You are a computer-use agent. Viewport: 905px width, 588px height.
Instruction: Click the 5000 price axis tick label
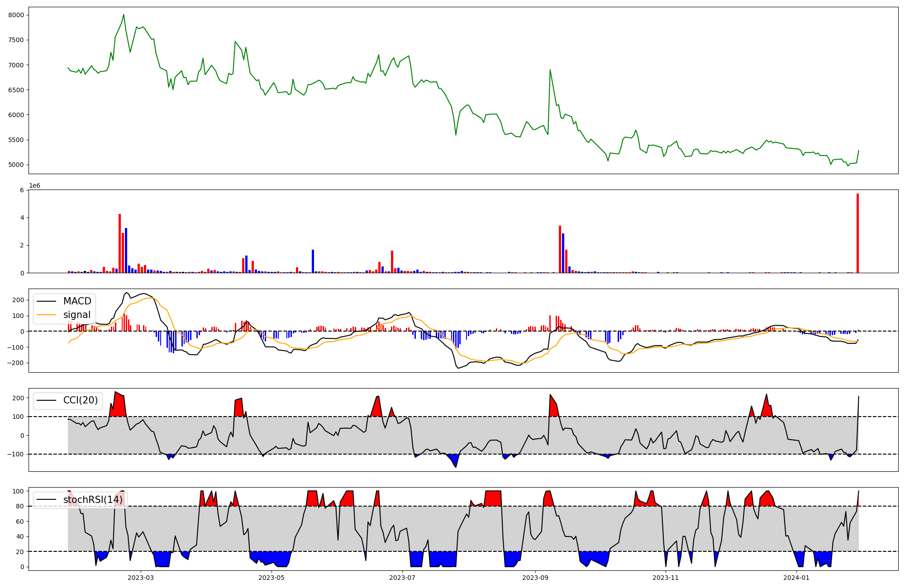click(16, 165)
